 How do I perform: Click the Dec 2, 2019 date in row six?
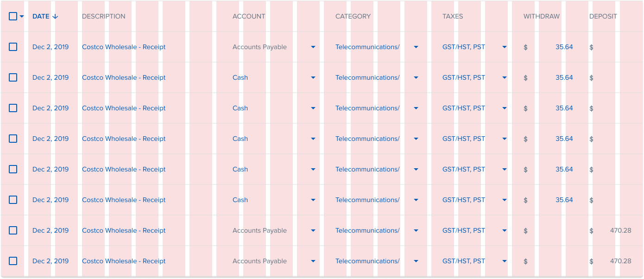pyautogui.click(x=51, y=200)
